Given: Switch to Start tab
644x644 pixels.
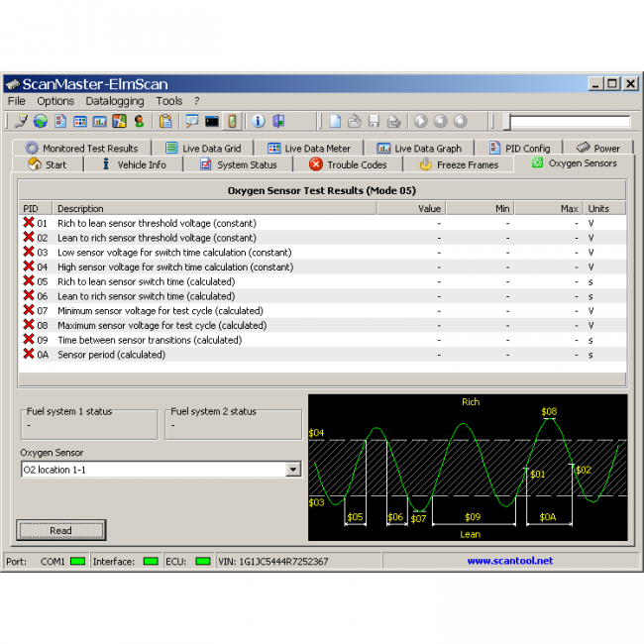Looking at the screenshot, I should pos(48,164).
